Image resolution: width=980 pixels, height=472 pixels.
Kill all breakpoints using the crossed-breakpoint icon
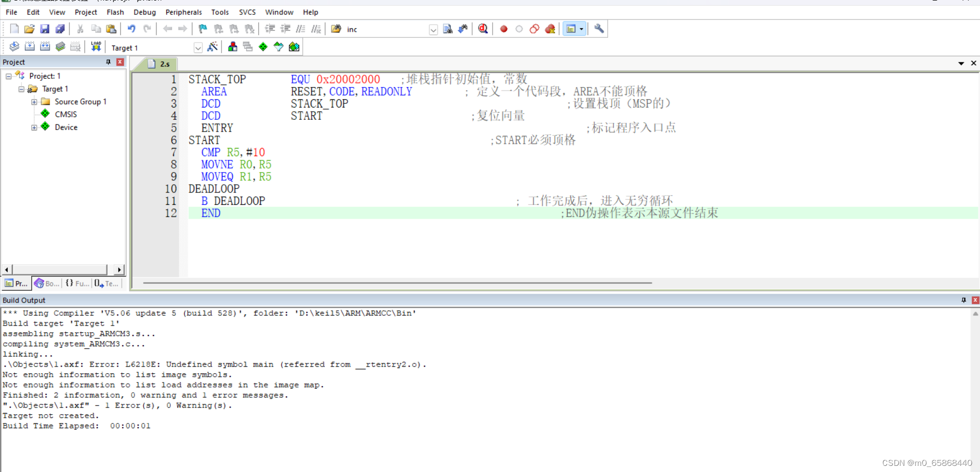pos(550,29)
